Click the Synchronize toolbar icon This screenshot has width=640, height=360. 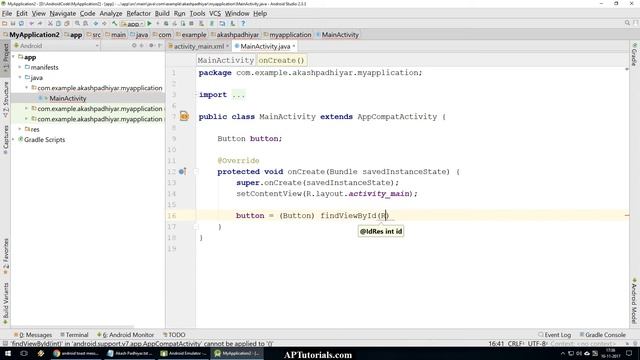point(21,24)
